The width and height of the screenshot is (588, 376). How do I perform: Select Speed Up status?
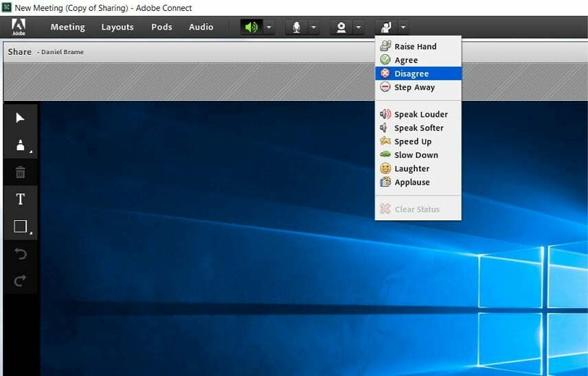(x=418, y=141)
